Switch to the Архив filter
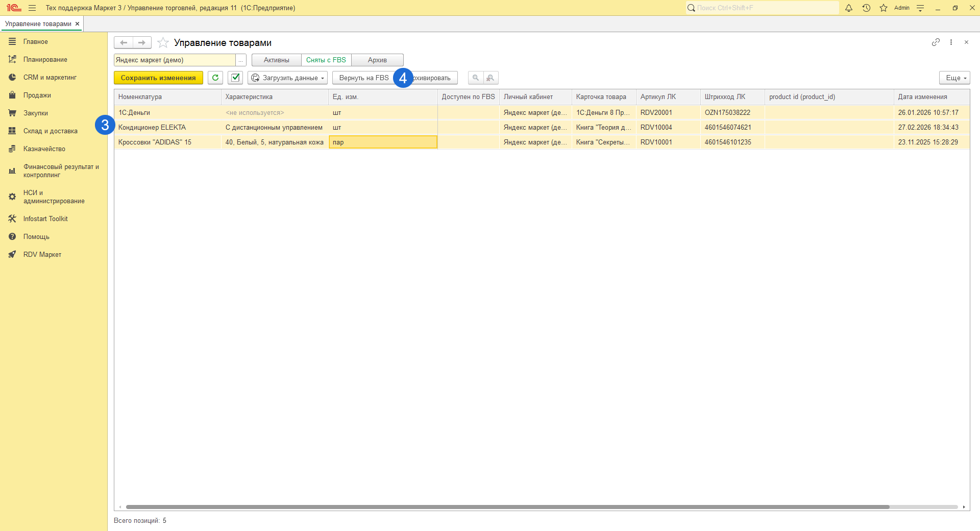 (377, 60)
